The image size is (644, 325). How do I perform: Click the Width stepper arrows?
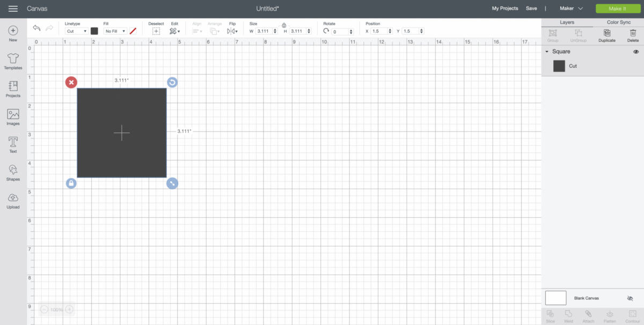[275, 31]
